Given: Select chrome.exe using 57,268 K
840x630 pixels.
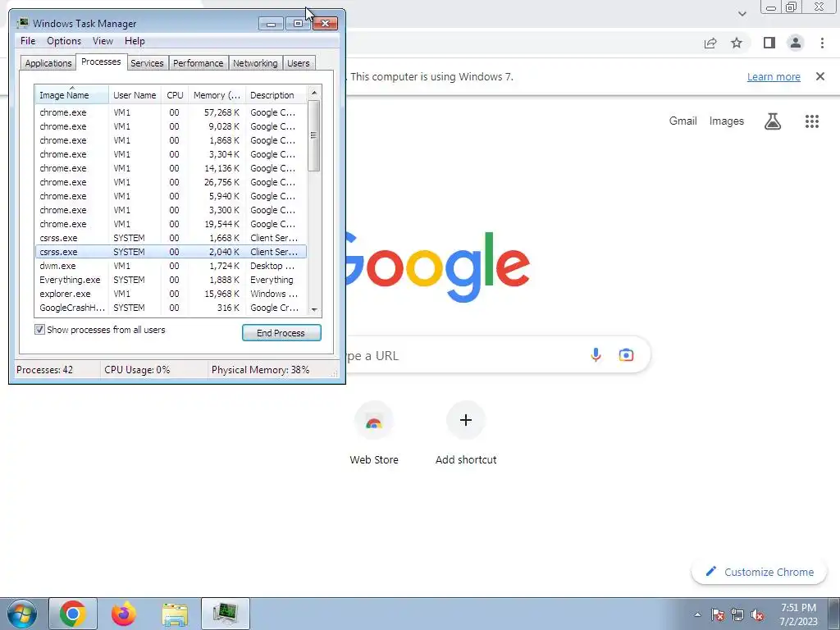Looking at the screenshot, I should 171,112.
